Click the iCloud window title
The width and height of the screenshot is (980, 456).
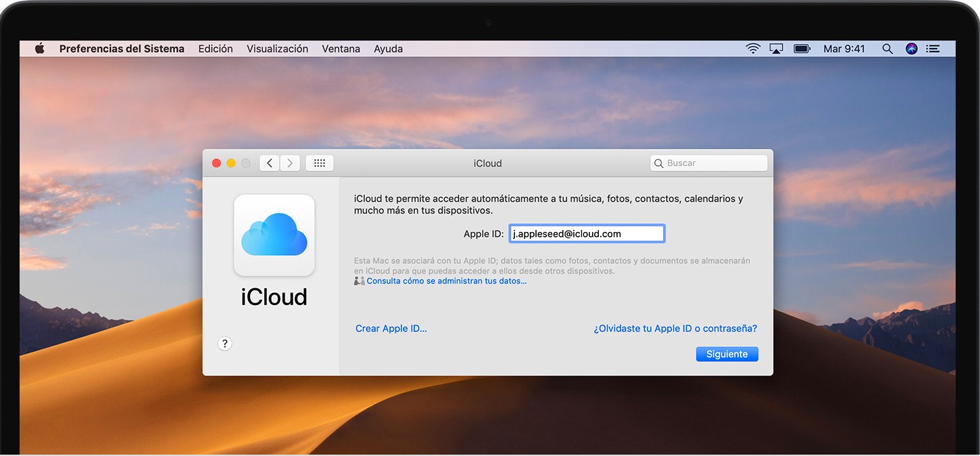pyautogui.click(x=488, y=163)
